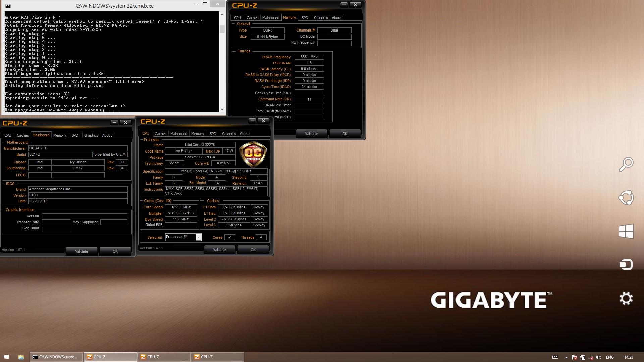Minimize the CPU-Z Mainboard window

114,122
